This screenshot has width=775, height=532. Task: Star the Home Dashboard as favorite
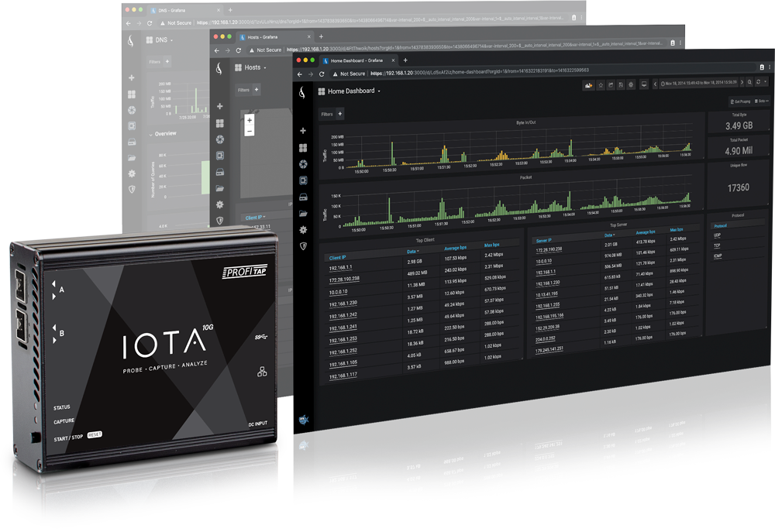pos(601,85)
